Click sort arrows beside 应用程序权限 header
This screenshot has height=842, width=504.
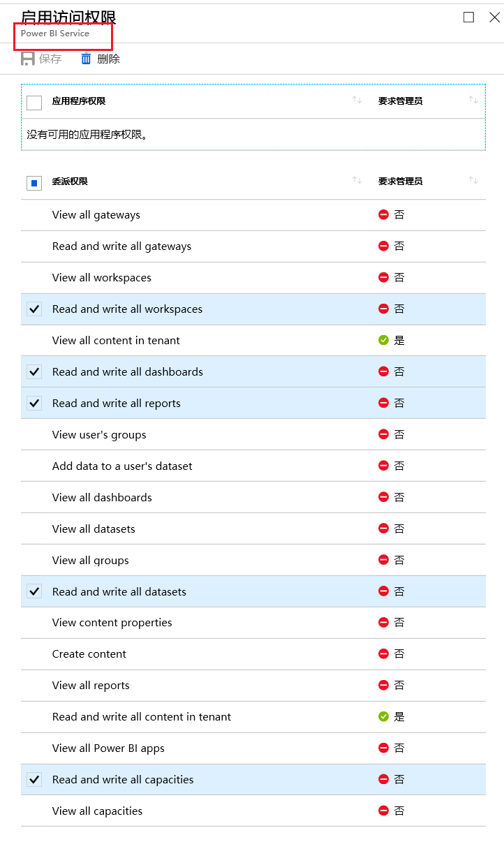(357, 101)
